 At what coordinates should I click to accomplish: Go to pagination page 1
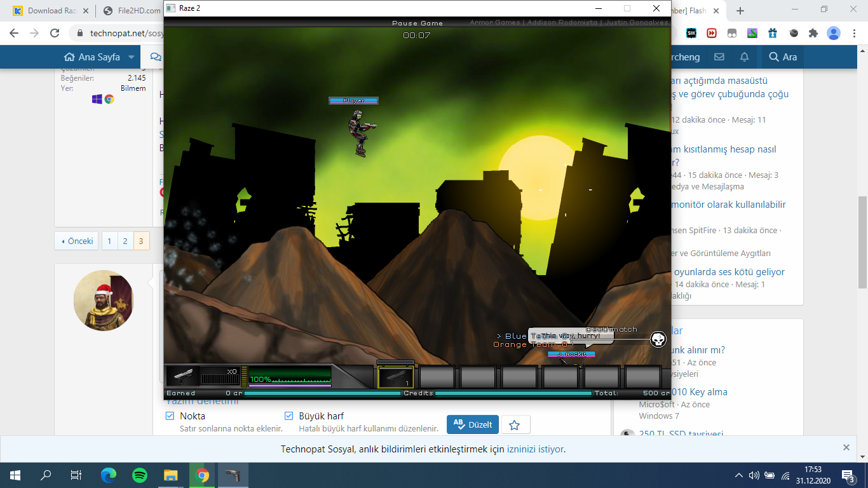click(109, 241)
